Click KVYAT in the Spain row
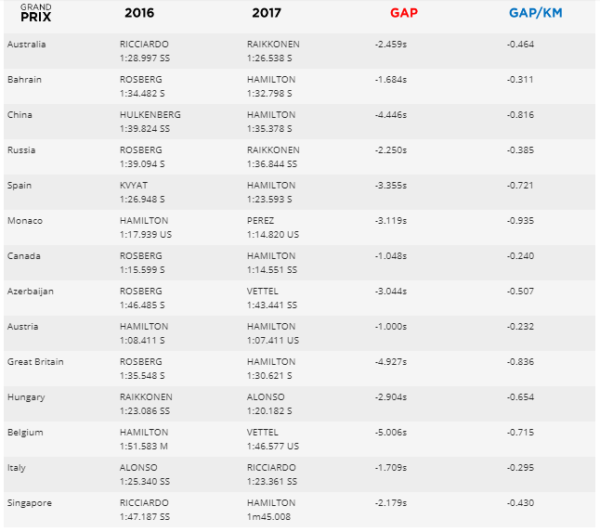 [x=134, y=185]
